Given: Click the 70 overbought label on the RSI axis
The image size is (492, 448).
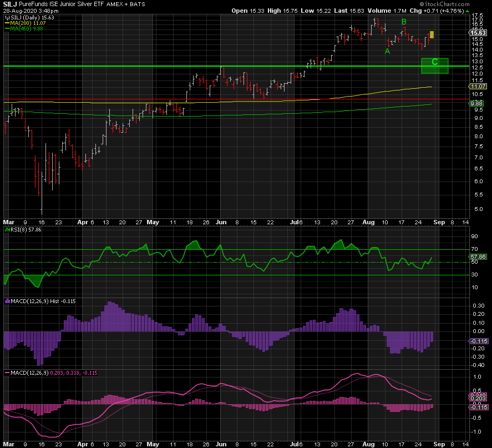Looking at the screenshot, I should pyautogui.click(x=474, y=249).
